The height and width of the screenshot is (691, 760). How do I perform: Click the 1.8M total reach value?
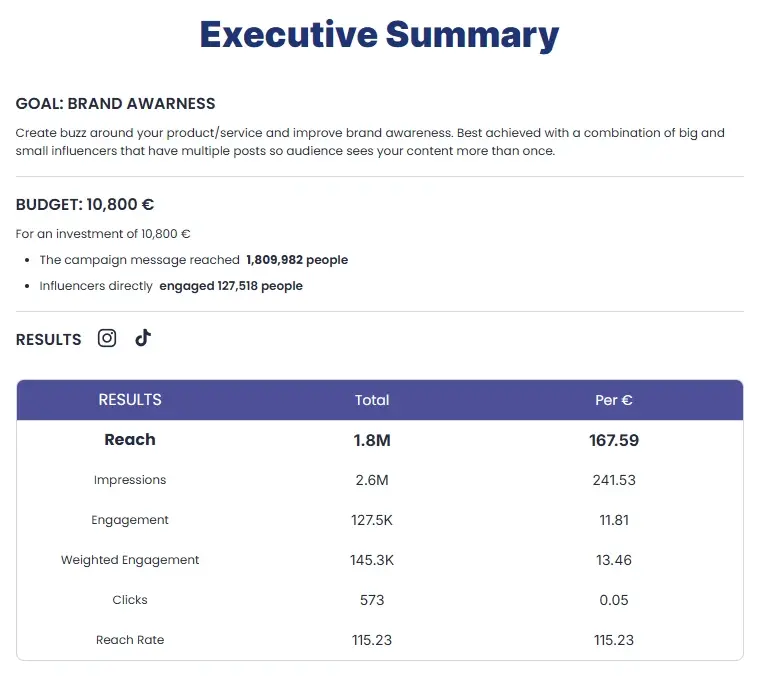coord(372,440)
